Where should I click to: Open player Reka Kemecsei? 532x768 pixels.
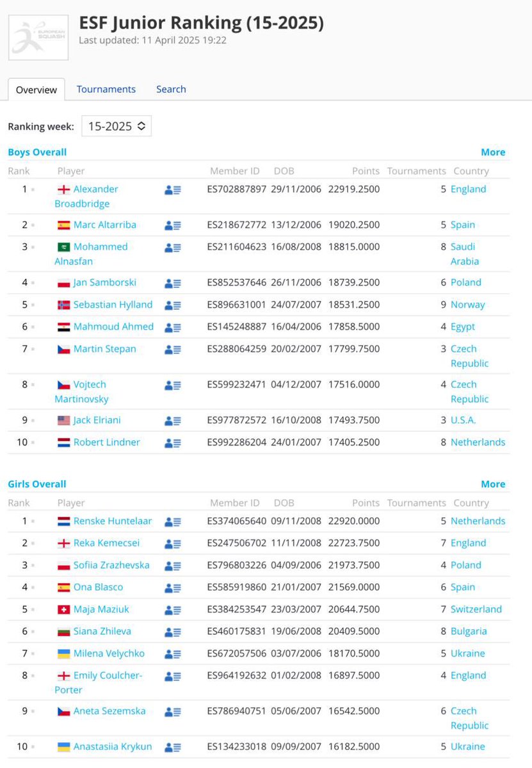pos(107,543)
